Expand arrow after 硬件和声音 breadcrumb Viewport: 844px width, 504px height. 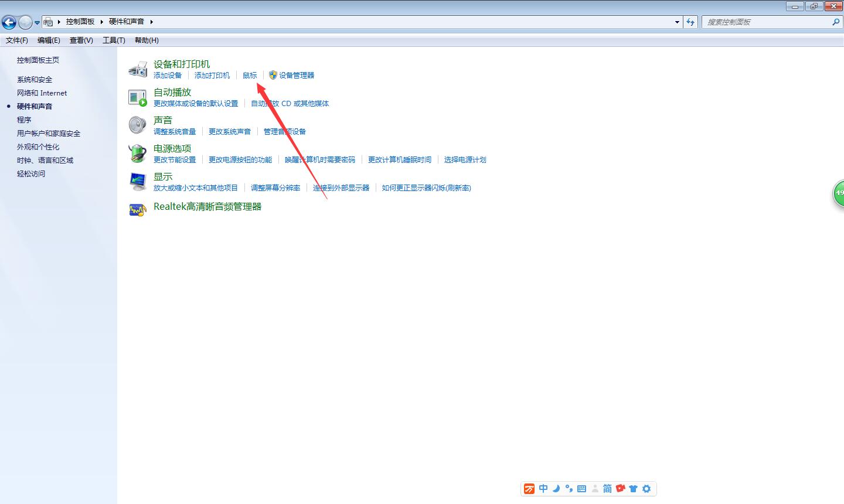tap(151, 22)
